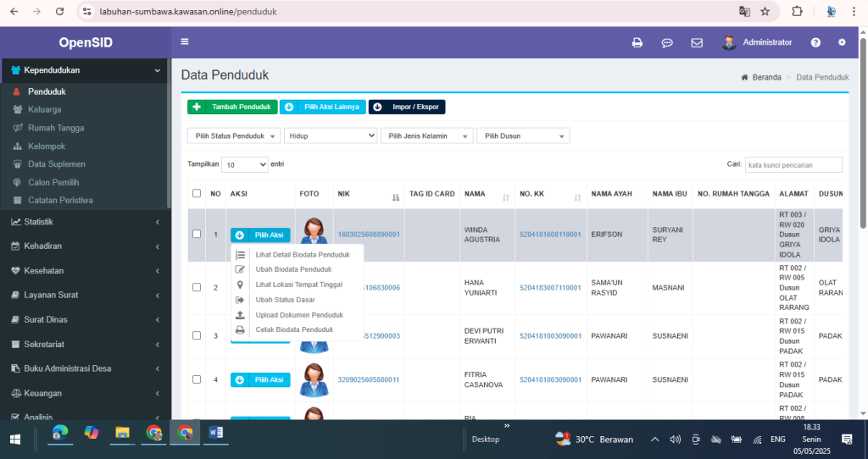
Task: Click the help question mark icon
Action: pos(815,42)
